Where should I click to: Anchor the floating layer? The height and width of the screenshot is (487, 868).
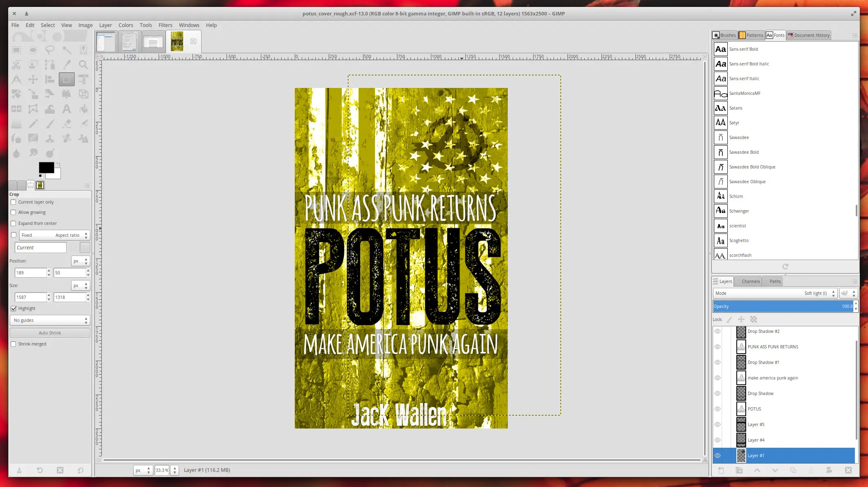811,470
